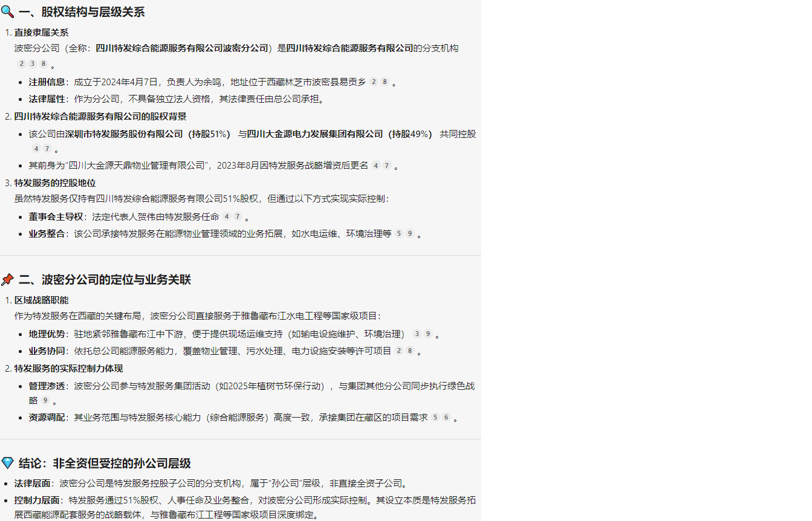Image resolution: width=812 pixels, height=521 pixels.
Task: Click the pushpin emoji before 波密分公司的定位与业务关联
Action: coord(7,279)
